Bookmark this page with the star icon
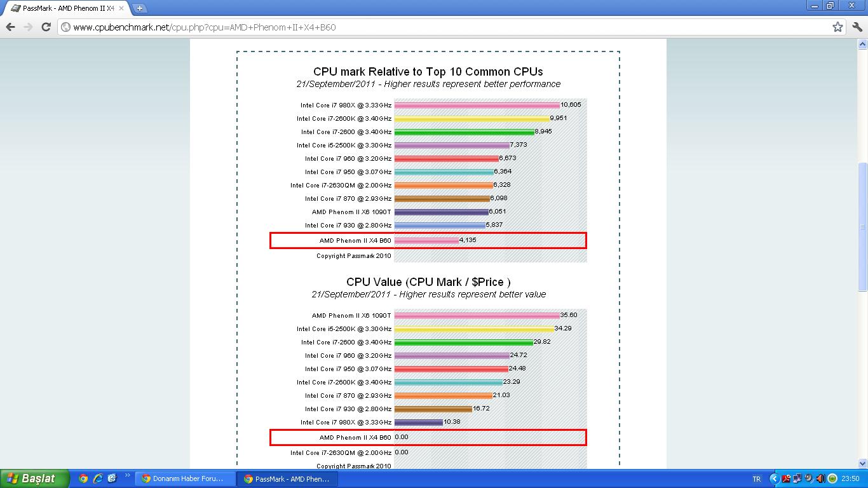Screen dimensions: 868x488 tap(837, 27)
